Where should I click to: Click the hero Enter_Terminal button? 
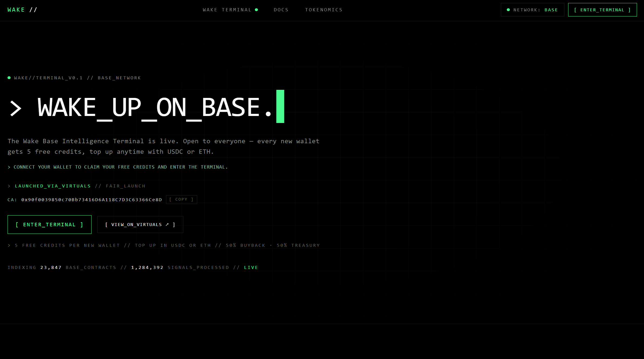click(49, 224)
